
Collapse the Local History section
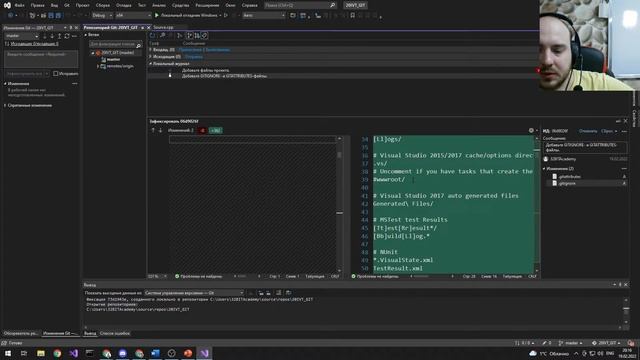pyautogui.click(x=151, y=64)
